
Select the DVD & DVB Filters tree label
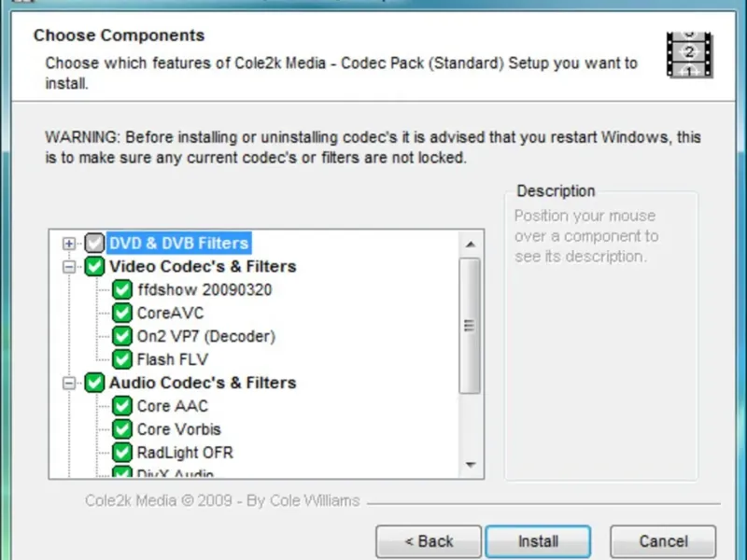point(178,244)
